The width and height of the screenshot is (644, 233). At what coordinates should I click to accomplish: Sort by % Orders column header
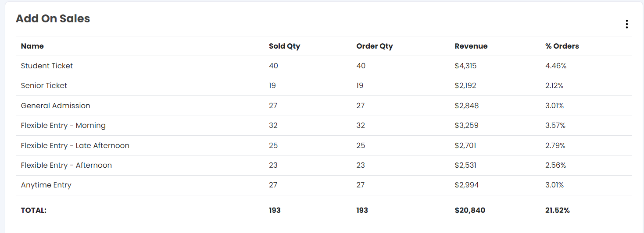coord(562,46)
